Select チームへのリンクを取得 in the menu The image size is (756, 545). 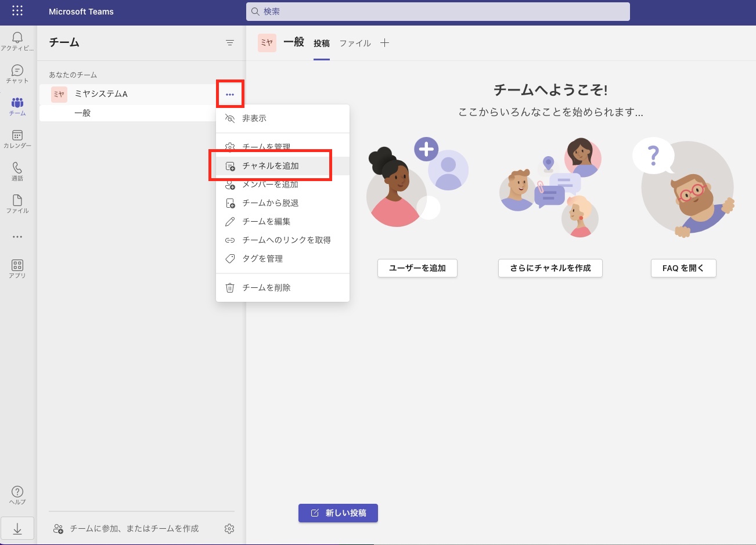tap(283, 240)
